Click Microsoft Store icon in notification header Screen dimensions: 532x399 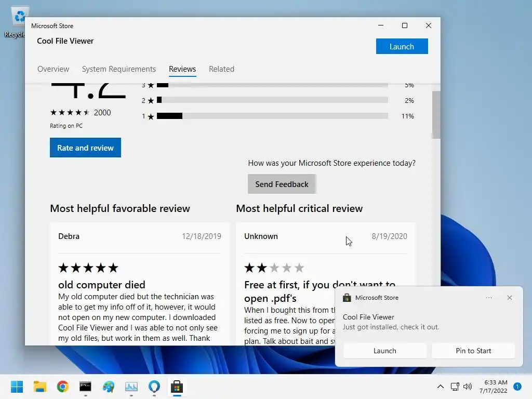click(x=347, y=298)
